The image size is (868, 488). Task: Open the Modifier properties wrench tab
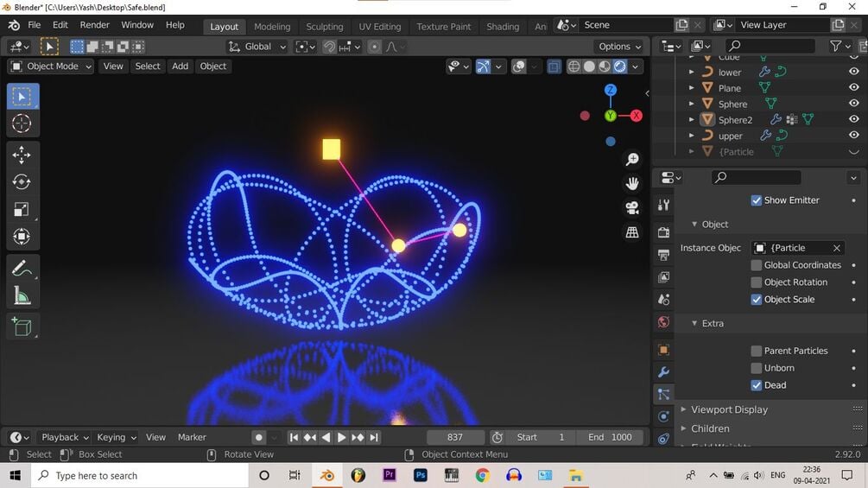[663, 371]
